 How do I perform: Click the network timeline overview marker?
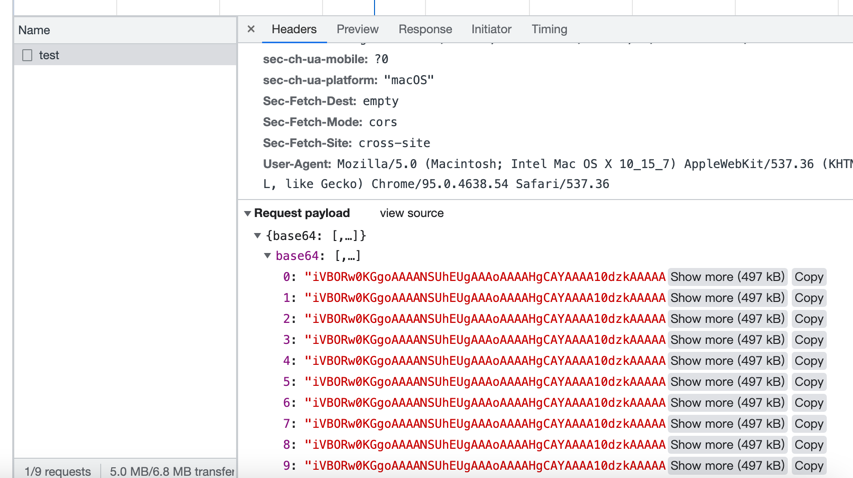[x=374, y=6]
